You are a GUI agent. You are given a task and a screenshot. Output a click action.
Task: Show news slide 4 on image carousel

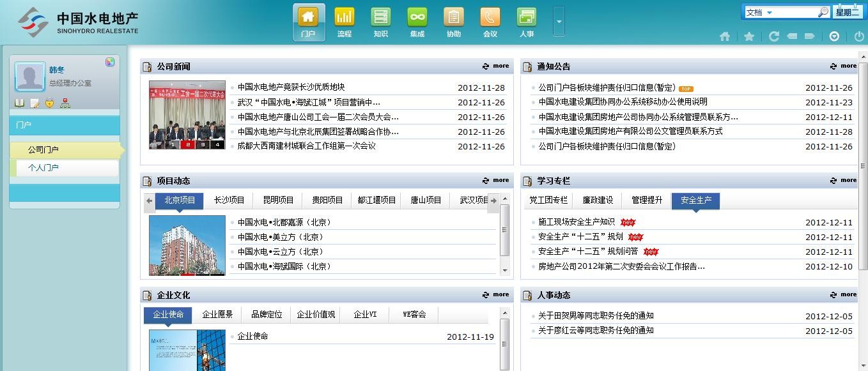pos(218,145)
